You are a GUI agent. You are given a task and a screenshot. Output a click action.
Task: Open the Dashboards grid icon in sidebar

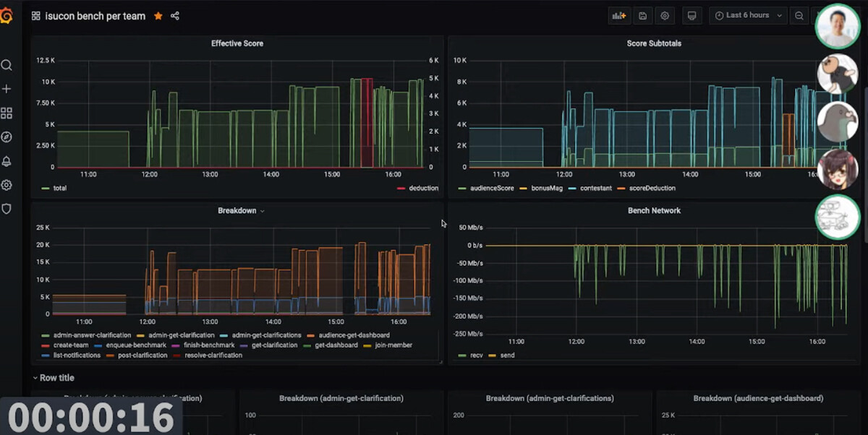[x=7, y=113]
